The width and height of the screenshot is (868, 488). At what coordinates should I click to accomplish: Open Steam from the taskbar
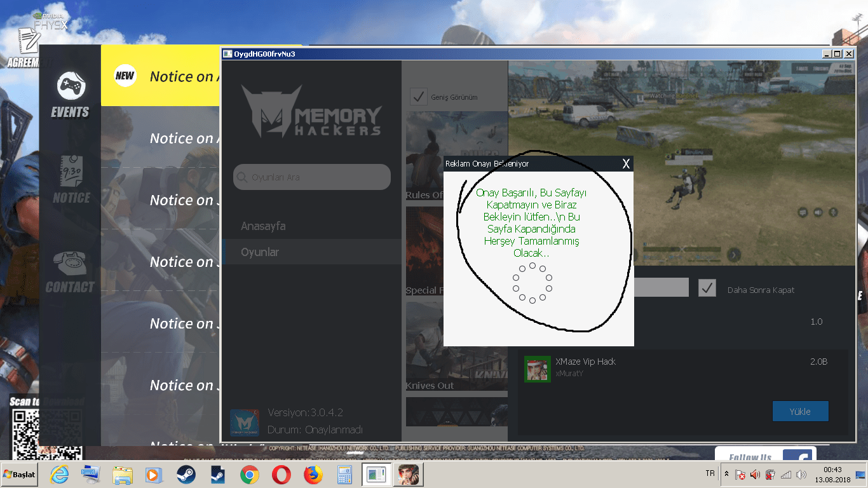click(186, 475)
